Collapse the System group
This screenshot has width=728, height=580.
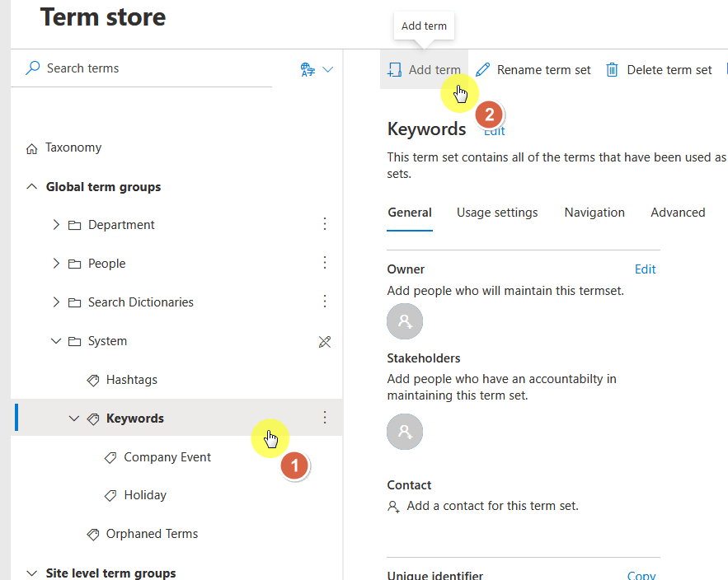pos(56,341)
